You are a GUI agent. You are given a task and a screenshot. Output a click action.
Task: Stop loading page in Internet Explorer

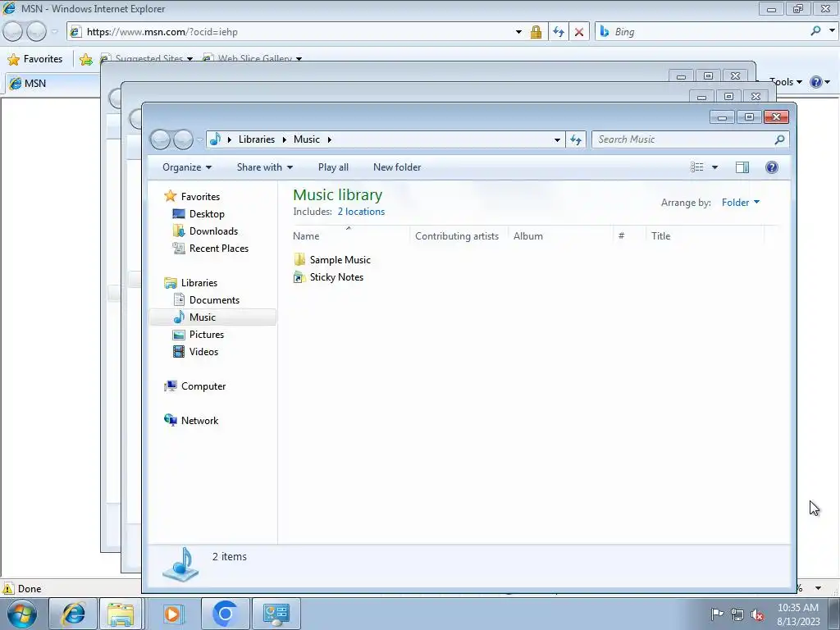pyautogui.click(x=579, y=32)
